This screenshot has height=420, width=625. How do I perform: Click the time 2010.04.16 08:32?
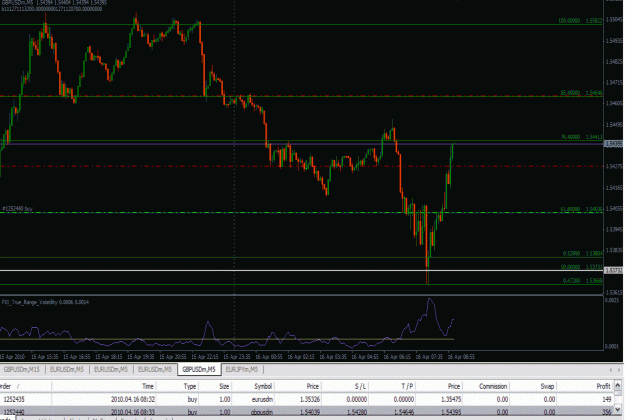click(133, 399)
